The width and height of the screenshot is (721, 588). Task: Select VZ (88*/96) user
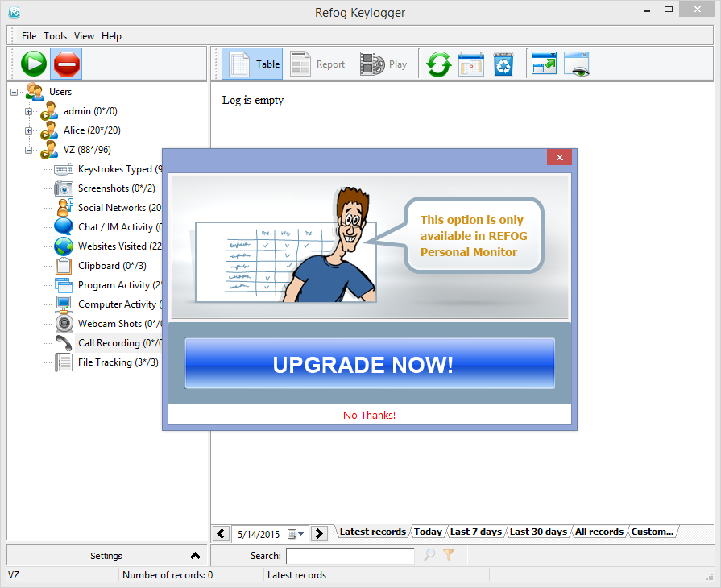(x=87, y=150)
